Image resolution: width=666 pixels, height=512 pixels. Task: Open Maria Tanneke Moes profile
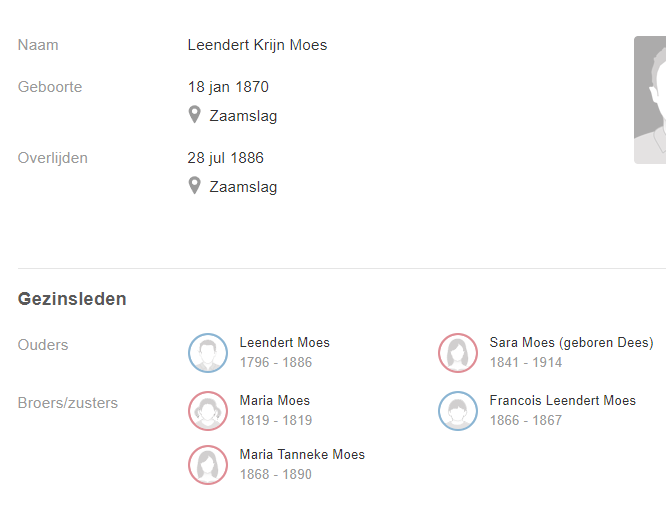302,454
